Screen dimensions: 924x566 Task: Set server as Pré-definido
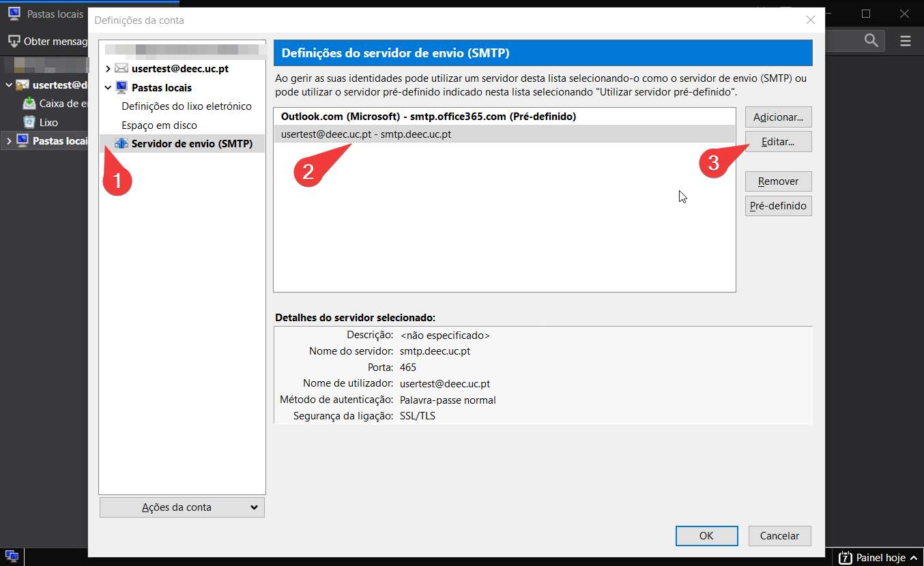tap(778, 206)
